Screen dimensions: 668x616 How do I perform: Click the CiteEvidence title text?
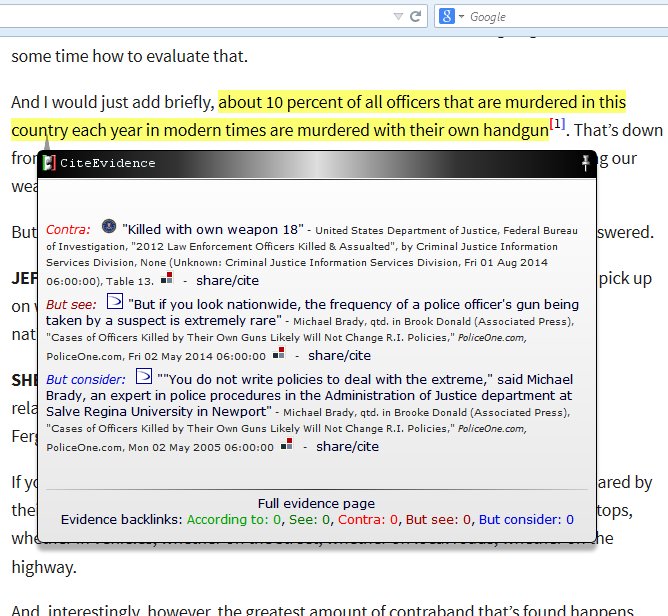coord(108,163)
